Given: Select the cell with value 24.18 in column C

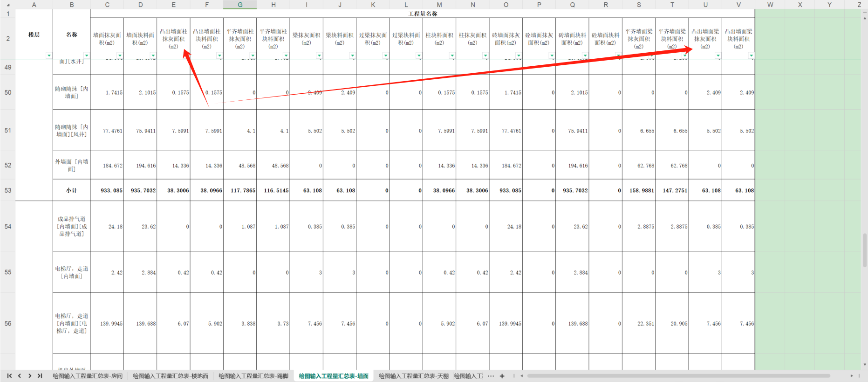Looking at the screenshot, I should pyautogui.click(x=107, y=226).
